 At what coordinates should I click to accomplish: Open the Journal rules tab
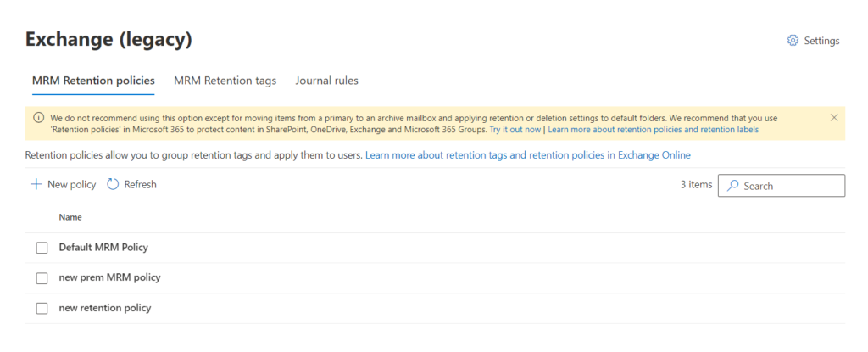pos(326,81)
